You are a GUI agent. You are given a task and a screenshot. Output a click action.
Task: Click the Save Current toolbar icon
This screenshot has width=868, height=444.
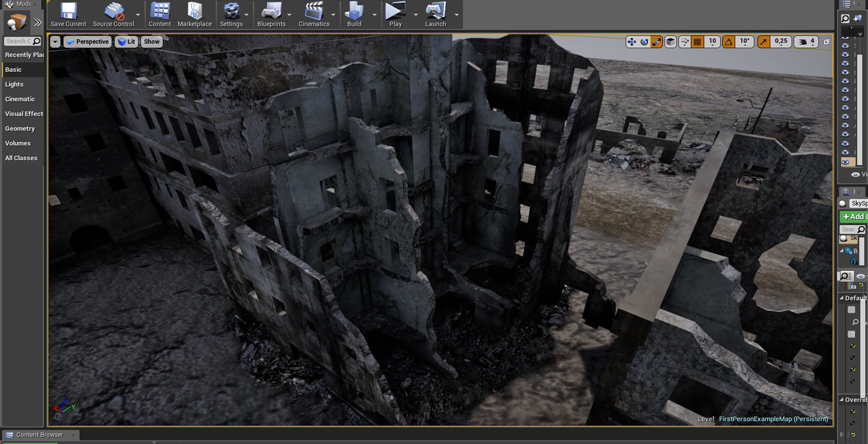click(x=68, y=14)
